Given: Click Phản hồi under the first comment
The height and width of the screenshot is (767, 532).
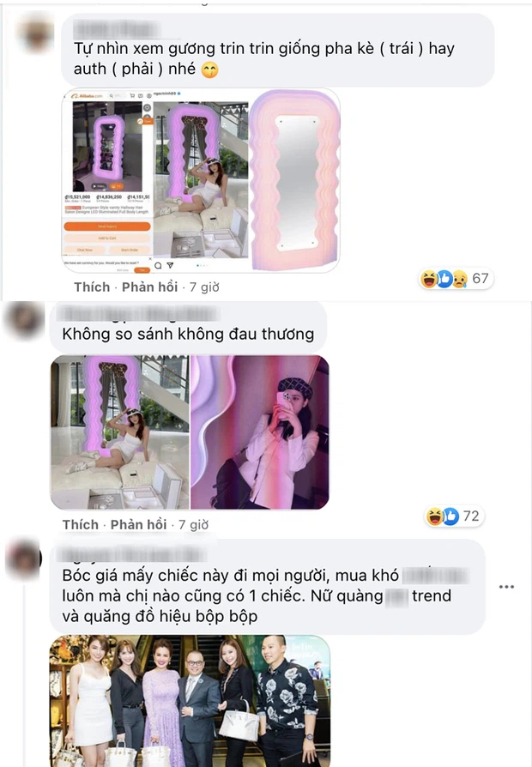Looking at the screenshot, I should click(x=149, y=287).
